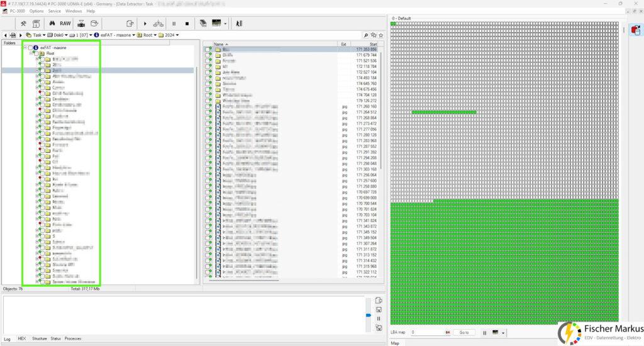Focus the LBA map input field
Viewport: 644px width, 346px height.
tap(430, 332)
